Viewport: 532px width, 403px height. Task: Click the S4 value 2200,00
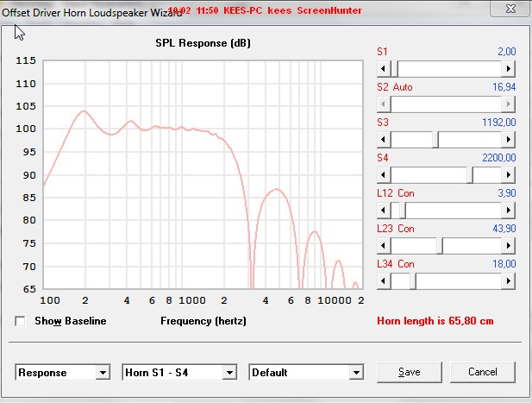(x=498, y=158)
